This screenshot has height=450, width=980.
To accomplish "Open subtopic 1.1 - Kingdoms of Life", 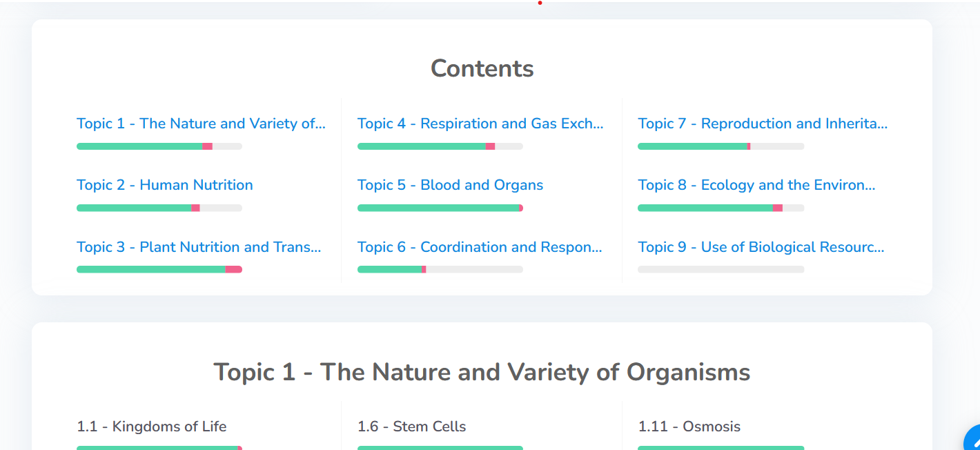I will click(x=151, y=427).
